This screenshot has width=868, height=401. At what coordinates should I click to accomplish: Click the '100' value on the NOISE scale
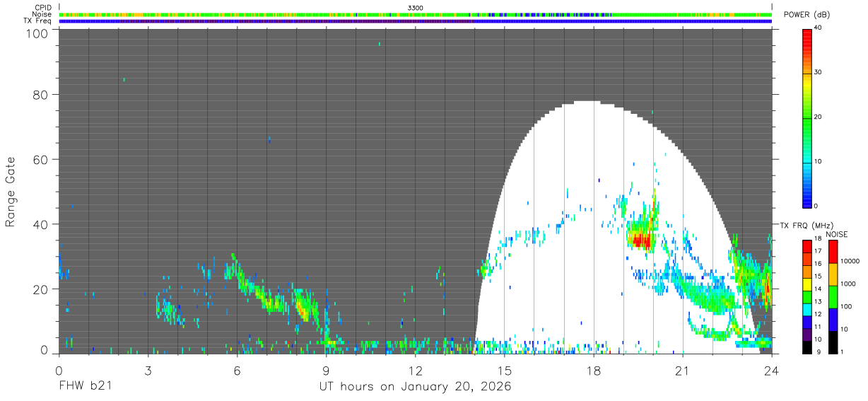point(848,306)
